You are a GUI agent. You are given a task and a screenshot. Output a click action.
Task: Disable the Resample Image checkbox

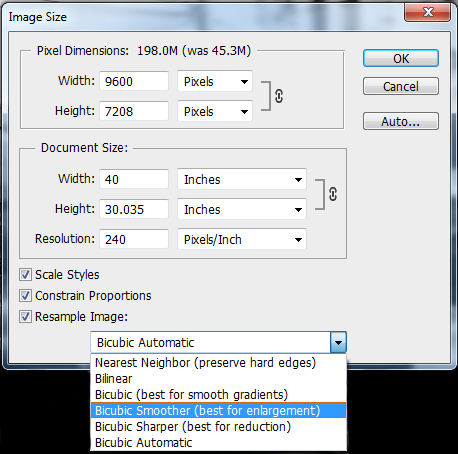[25, 317]
